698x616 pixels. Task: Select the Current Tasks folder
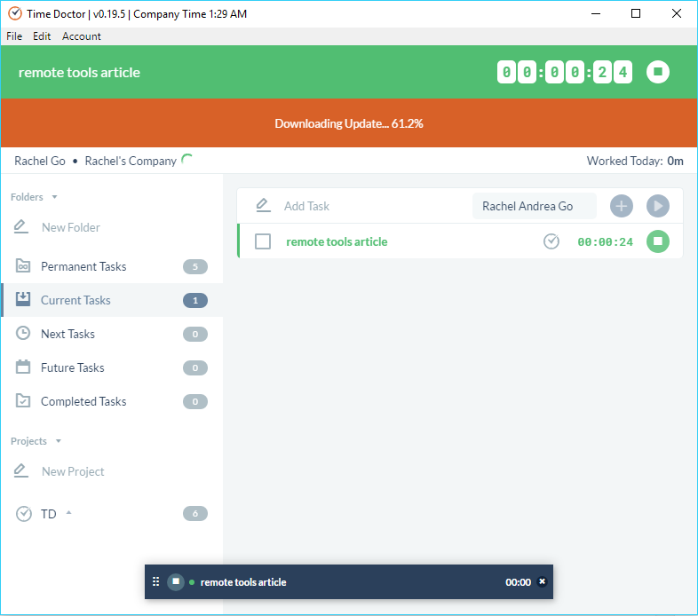point(112,300)
